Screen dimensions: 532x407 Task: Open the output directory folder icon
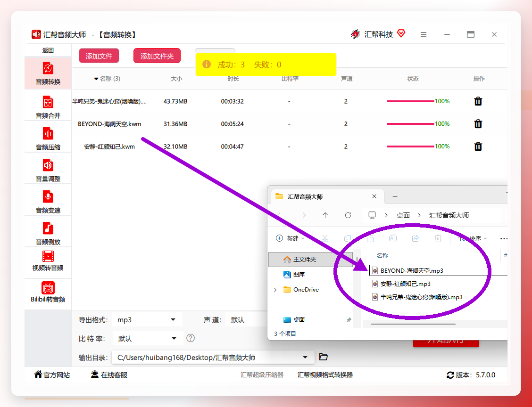point(324,357)
